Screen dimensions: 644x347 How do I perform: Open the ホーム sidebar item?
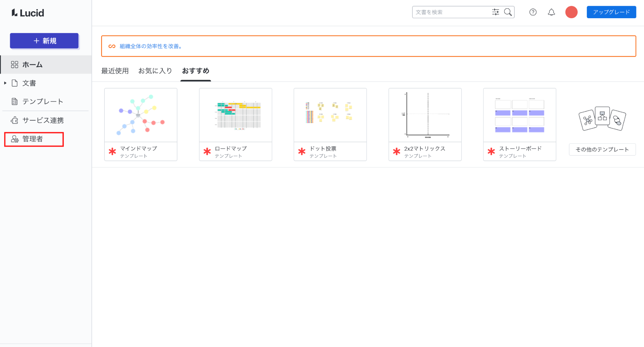46,65
